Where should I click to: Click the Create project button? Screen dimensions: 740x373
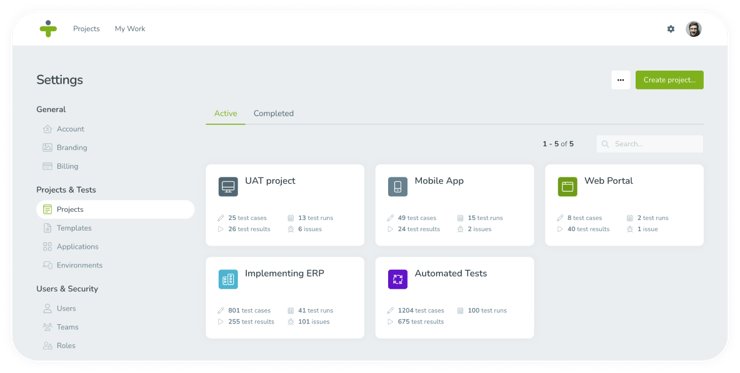click(669, 80)
